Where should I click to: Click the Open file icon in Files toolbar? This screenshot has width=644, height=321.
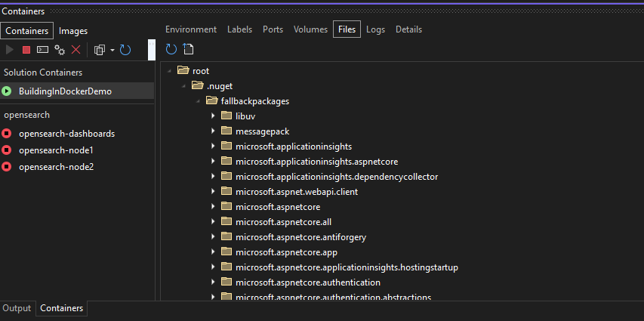[188, 49]
